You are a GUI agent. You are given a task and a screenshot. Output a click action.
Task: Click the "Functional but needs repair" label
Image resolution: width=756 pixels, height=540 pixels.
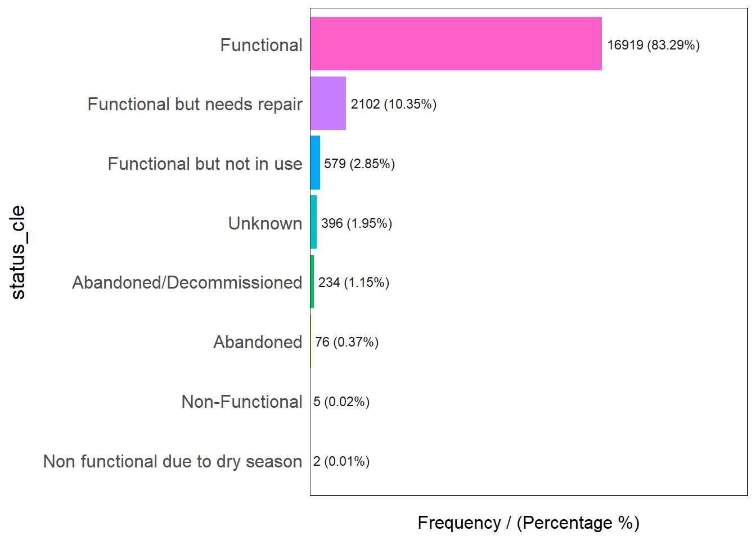coord(195,104)
